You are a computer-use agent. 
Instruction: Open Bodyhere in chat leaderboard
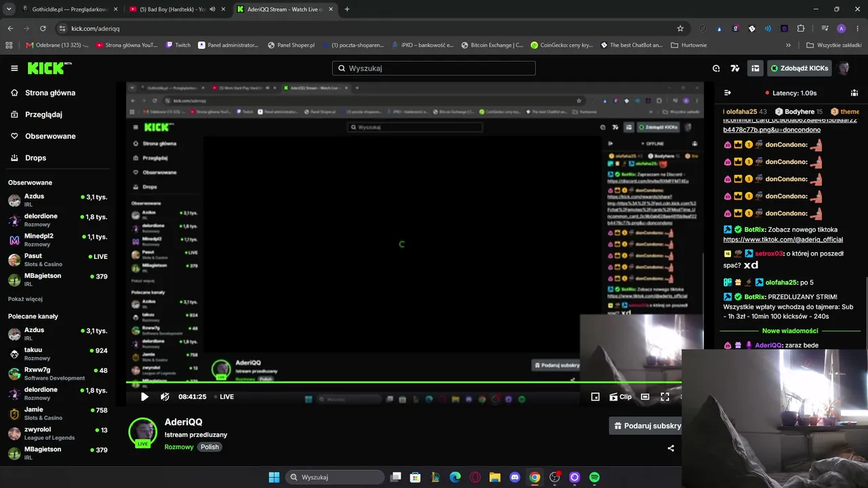point(799,111)
